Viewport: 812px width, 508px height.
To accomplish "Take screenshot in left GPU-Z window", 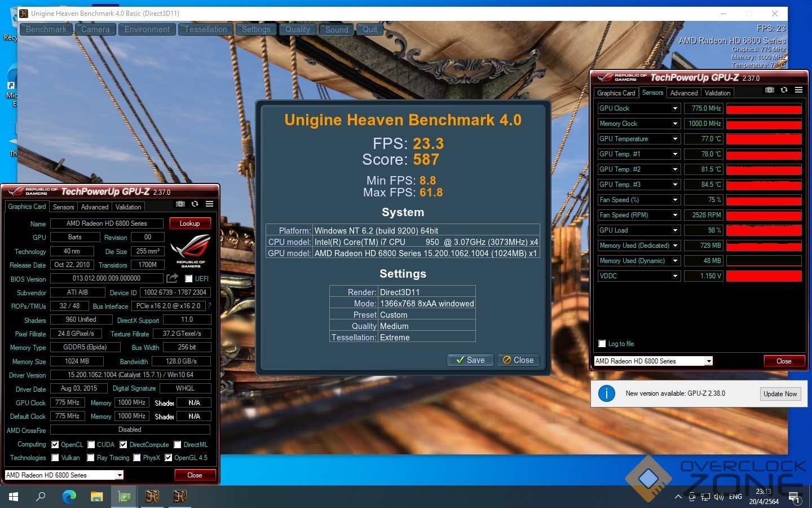I will pyautogui.click(x=180, y=204).
